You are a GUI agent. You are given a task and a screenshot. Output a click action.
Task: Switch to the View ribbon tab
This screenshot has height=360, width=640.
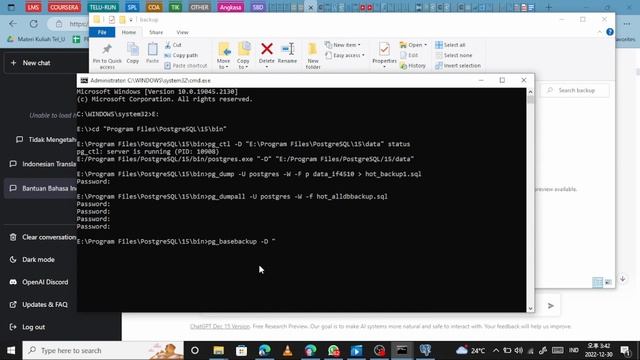[x=182, y=32]
